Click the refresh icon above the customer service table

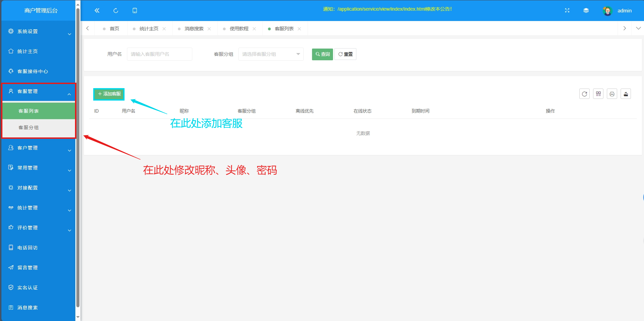[584, 93]
